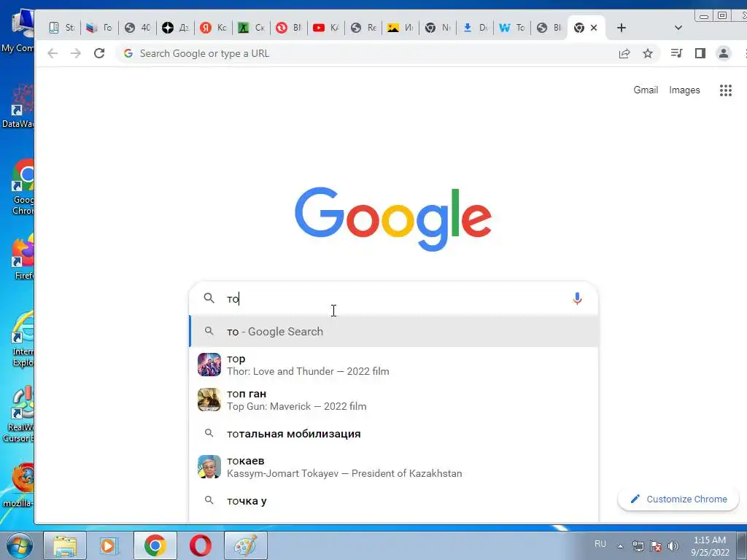Click the RU language indicator

pos(600,544)
